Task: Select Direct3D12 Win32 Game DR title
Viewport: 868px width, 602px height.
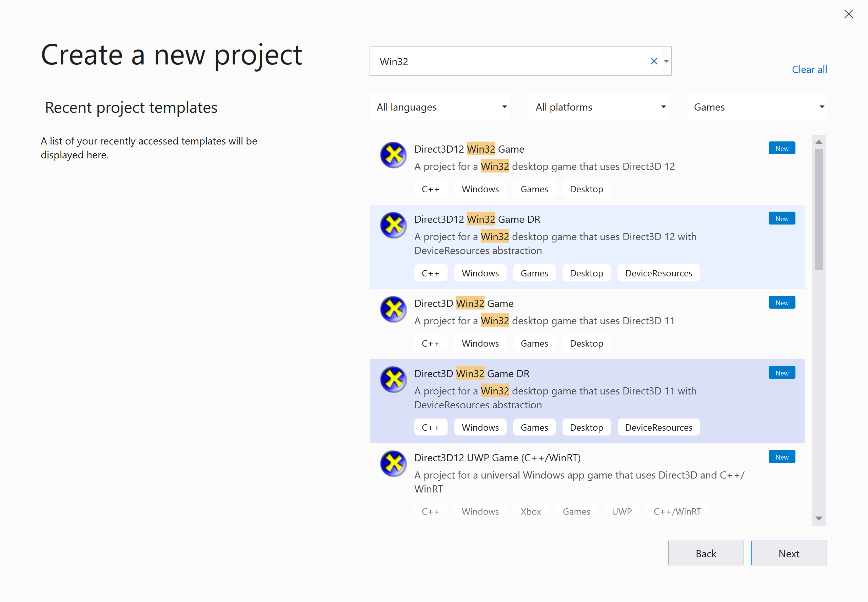Action: pyautogui.click(x=477, y=219)
